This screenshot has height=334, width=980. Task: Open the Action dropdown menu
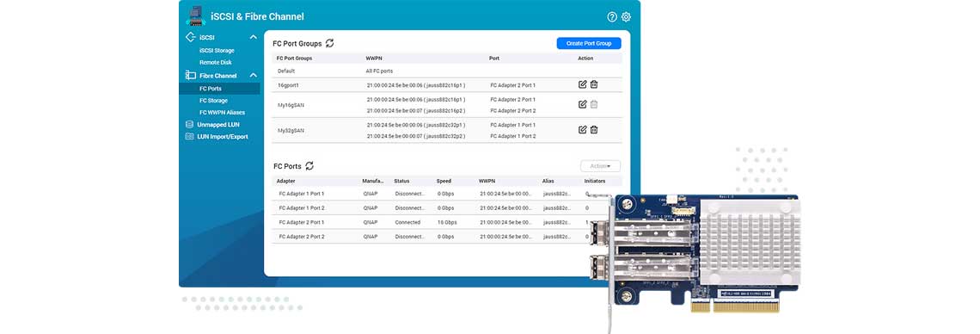[600, 166]
